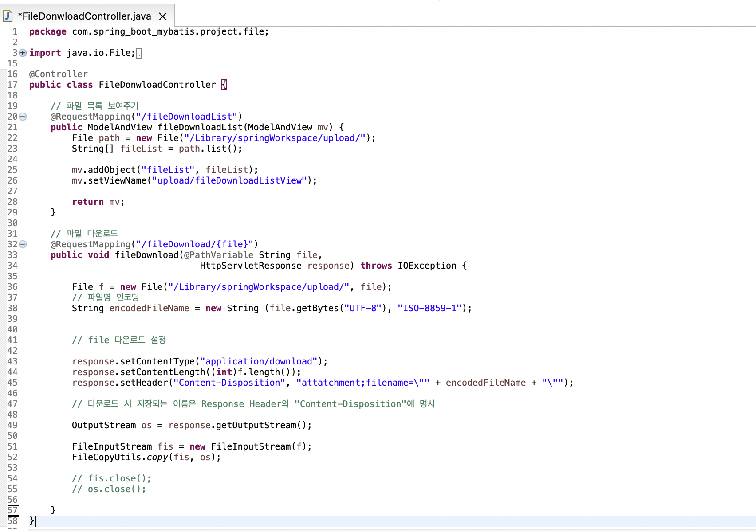Place cursor on the @Controller annotation

click(58, 74)
